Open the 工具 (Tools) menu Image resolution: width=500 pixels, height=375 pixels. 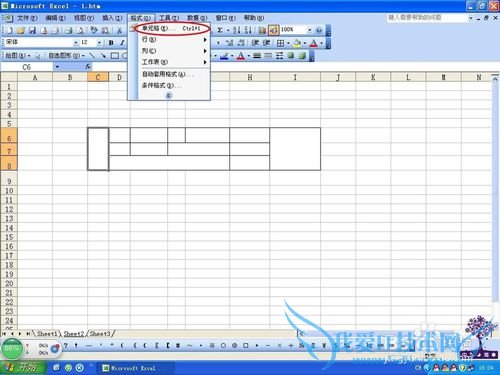coord(169,18)
